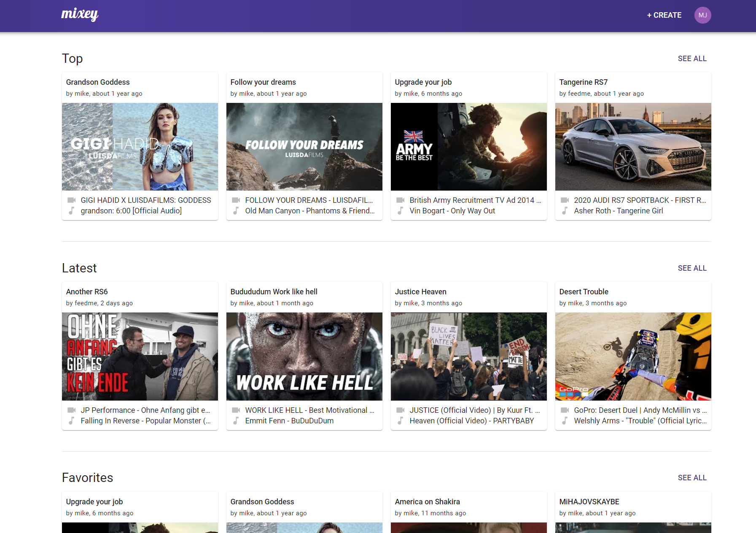Viewport: 756px width, 533px height.
Task: Open the GoPro desert motorbike thumbnail
Action: tap(633, 356)
